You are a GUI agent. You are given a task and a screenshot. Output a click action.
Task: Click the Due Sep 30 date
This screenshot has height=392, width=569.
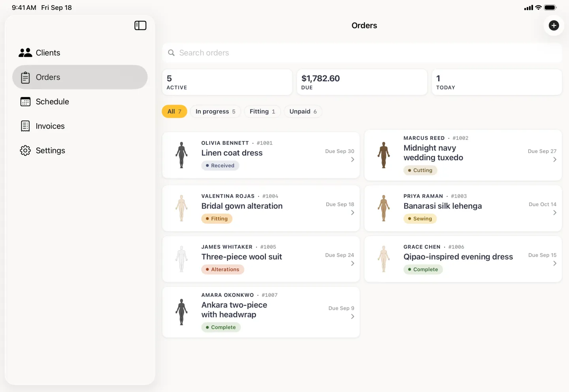(340, 151)
